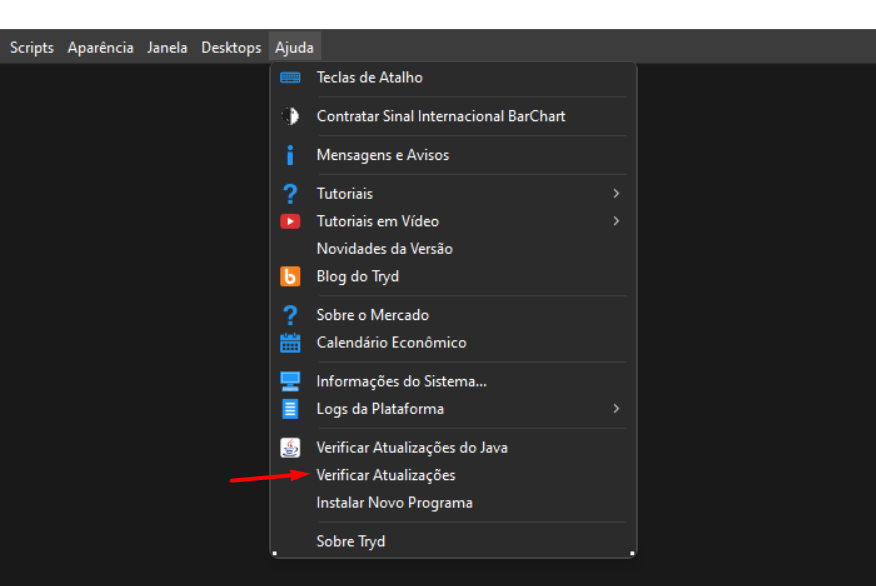Open the Desktops menu

click(231, 48)
